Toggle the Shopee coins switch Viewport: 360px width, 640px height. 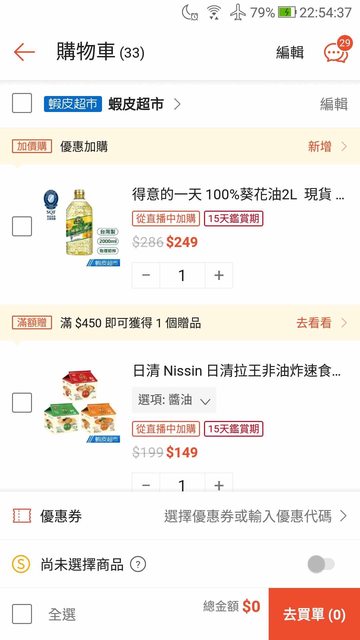click(321, 565)
